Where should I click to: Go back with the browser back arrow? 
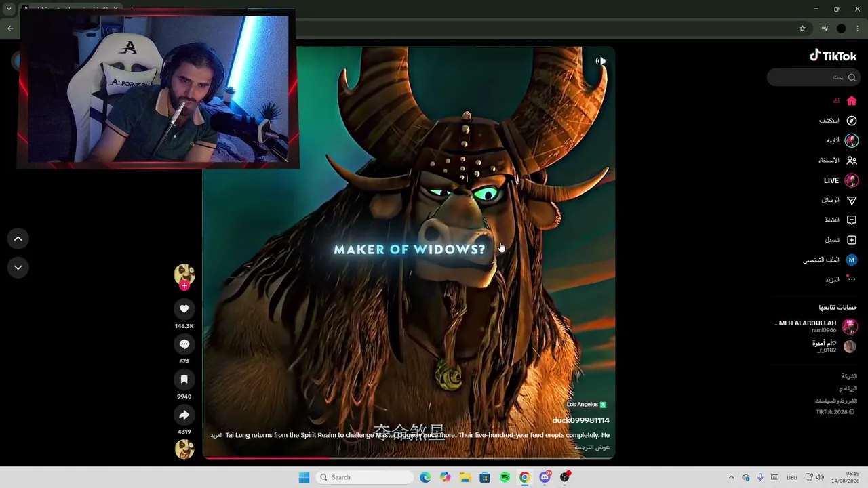(10, 28)
